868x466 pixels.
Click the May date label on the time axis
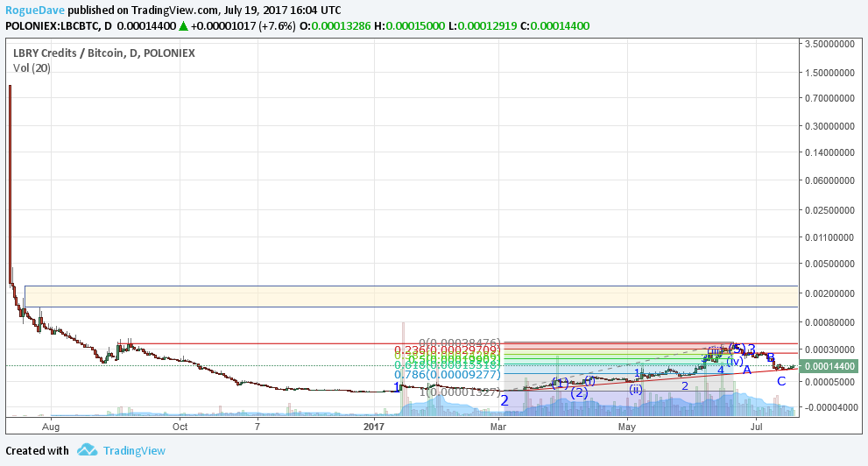pos(626,427)
